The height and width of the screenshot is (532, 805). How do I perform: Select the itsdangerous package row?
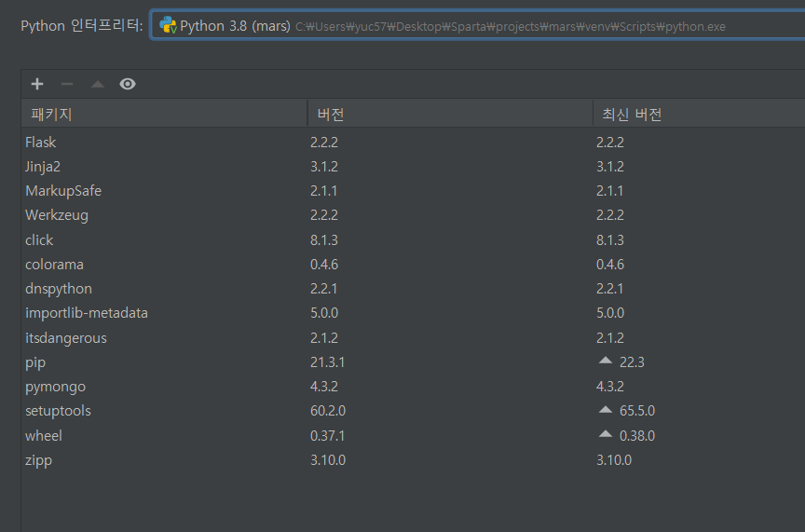[x=413, y=338]
